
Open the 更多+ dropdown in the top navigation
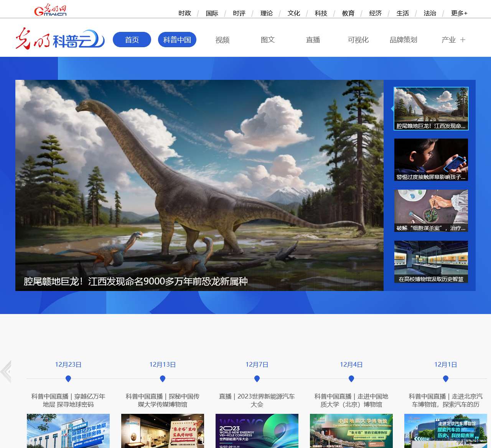pos(459,13)
